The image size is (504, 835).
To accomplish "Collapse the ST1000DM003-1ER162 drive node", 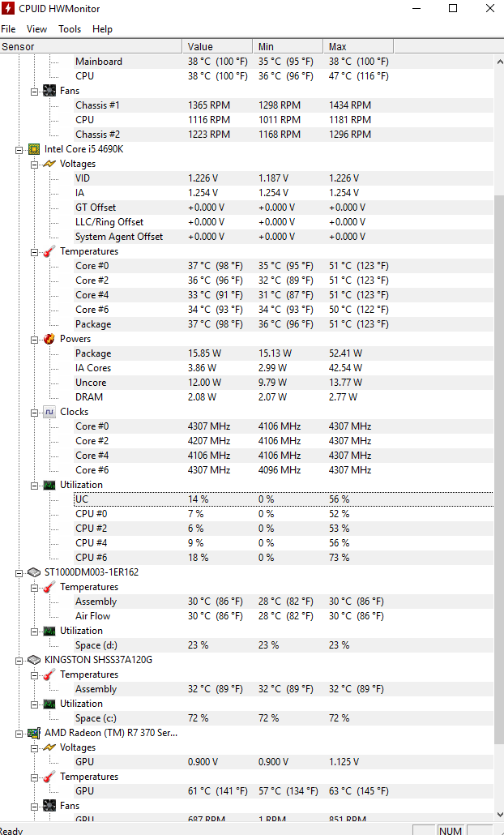I will [x=19, y=573].
